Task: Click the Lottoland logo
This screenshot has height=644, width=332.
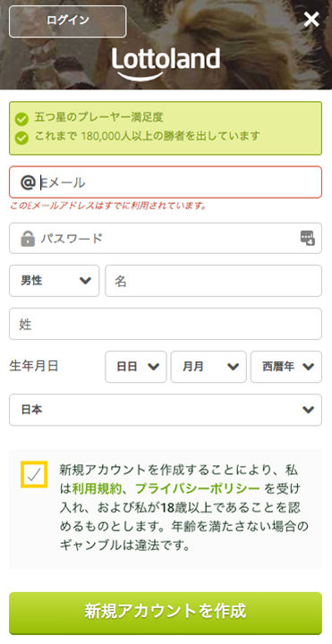Action: [166, 64]
